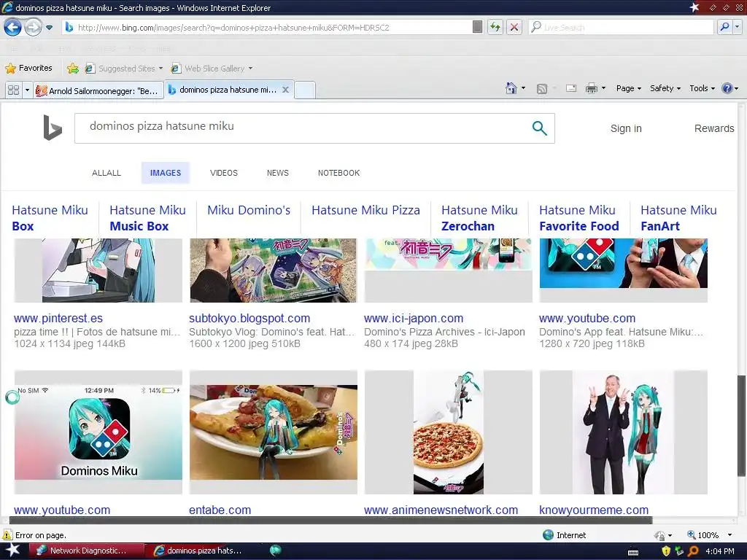Image resolution: width=747 pixels, height=560 pixels.
Task: Click the Print toolbar icon
Action: coord(591,88)
